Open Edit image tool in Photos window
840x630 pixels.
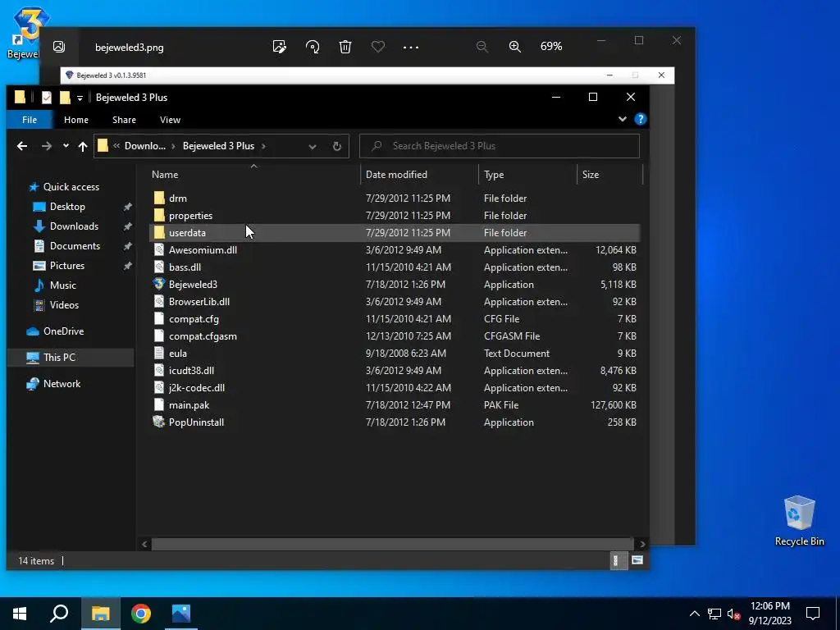click(280, 47)
